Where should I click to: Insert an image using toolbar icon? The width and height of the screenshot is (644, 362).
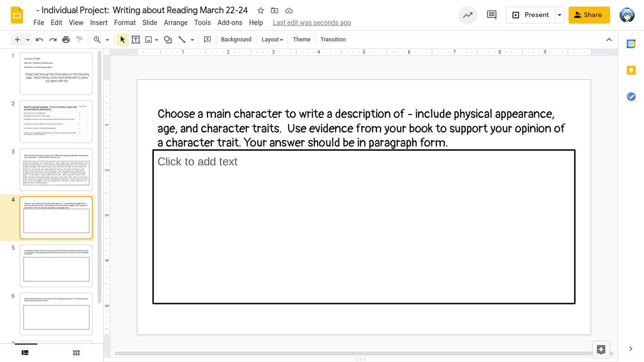[149, 40]
